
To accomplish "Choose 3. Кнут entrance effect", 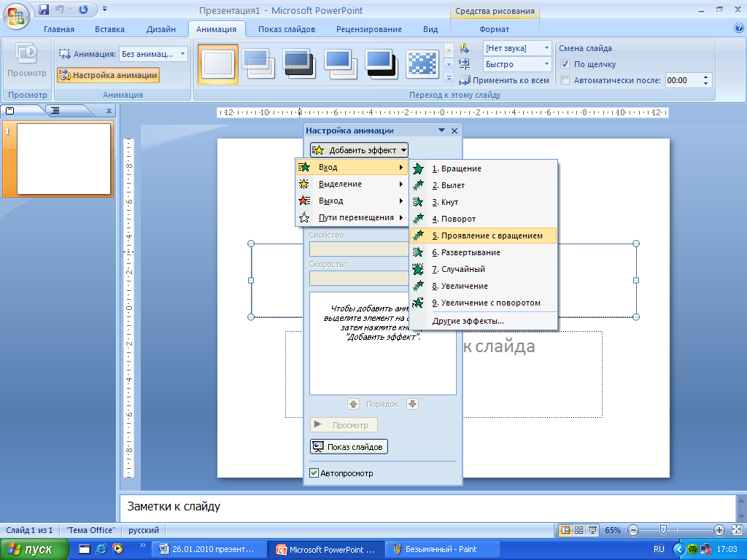I will point(483,202).
